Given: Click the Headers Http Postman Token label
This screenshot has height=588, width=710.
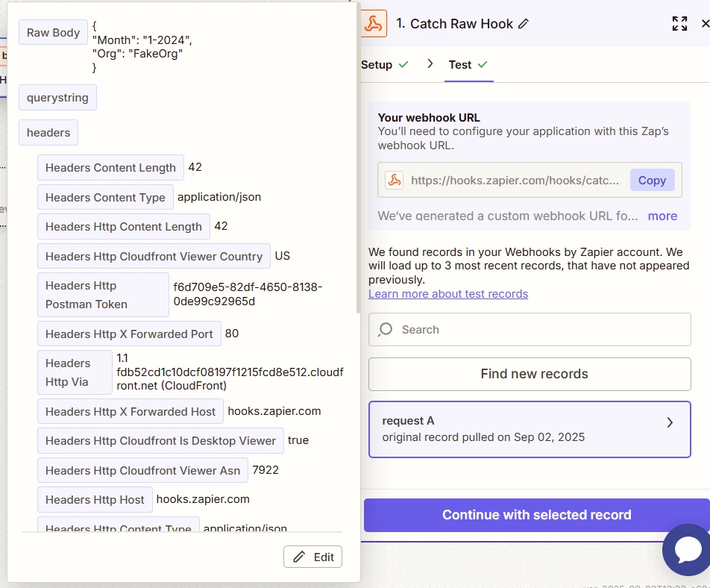Looking at the screenshot, I should point(103,295).
